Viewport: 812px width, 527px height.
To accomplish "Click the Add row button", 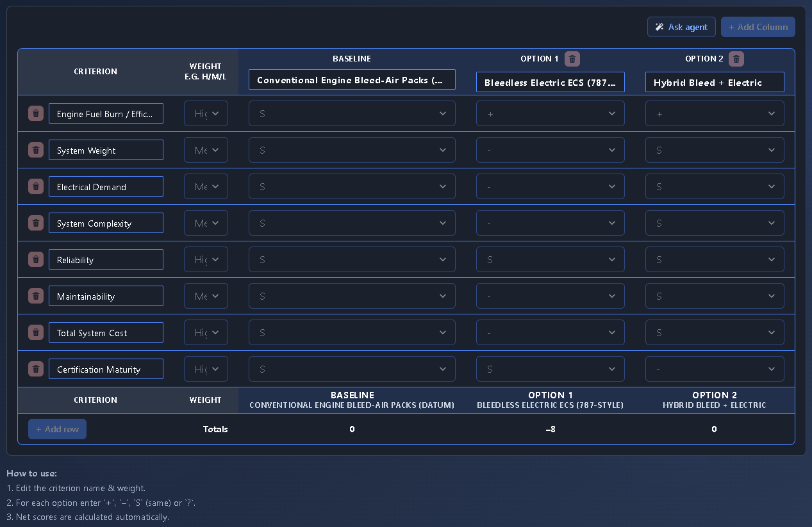I will (x=57, y=429).
